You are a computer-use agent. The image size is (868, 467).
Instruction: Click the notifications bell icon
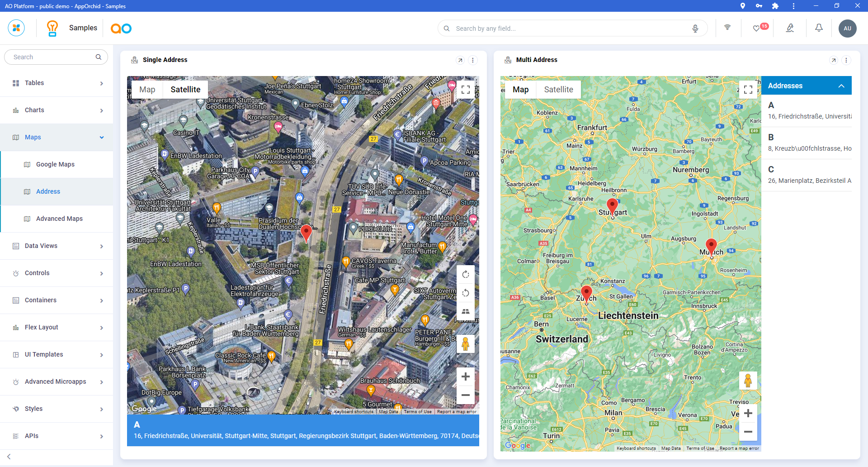(x=819, y=28)
